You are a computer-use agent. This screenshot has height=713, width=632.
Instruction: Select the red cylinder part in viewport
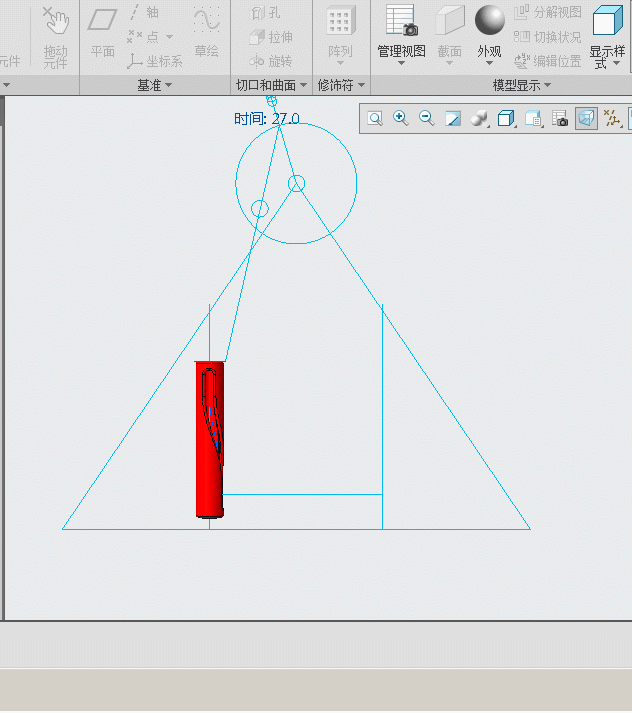pyautogui.click(x=210, y=440)
